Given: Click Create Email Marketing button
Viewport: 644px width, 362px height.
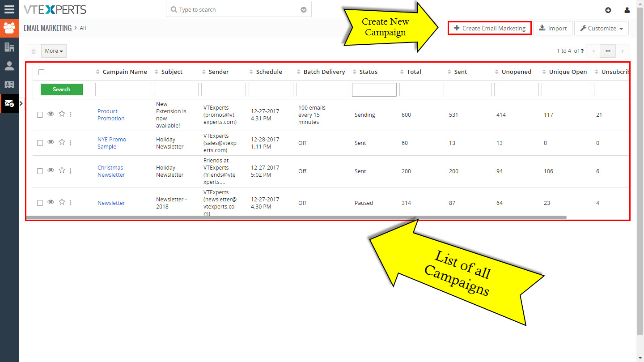Looking at the screenshot, I should coord(490,28).
